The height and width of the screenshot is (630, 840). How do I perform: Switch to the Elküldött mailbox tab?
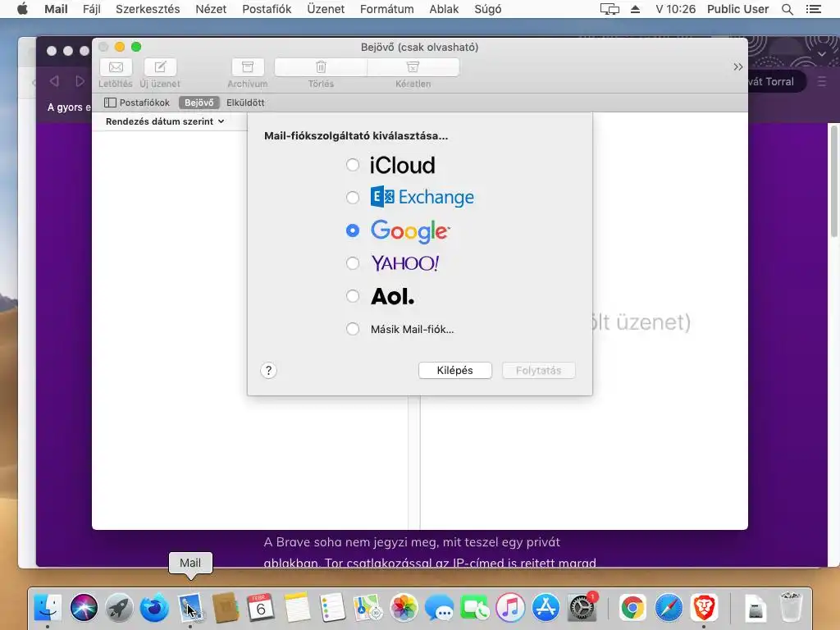pos(245,103)
